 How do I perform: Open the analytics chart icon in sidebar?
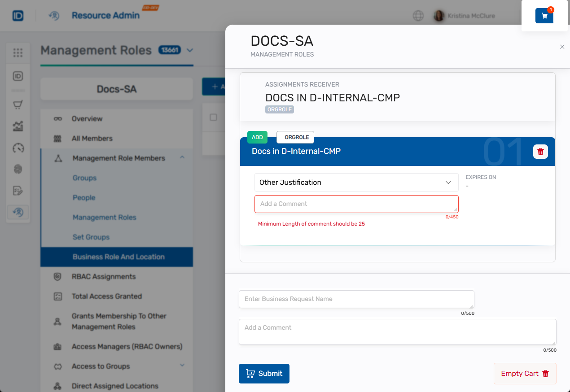click(18, 126)
